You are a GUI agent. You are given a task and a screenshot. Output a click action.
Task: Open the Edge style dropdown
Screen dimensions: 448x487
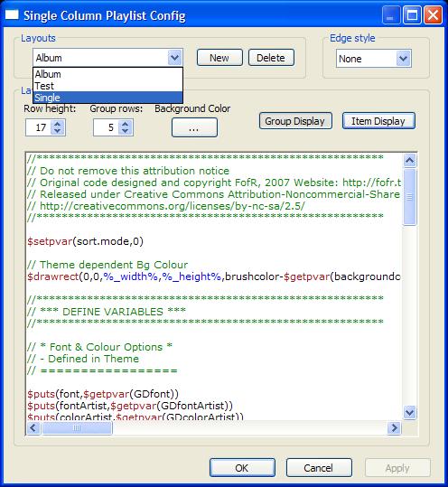403,59
